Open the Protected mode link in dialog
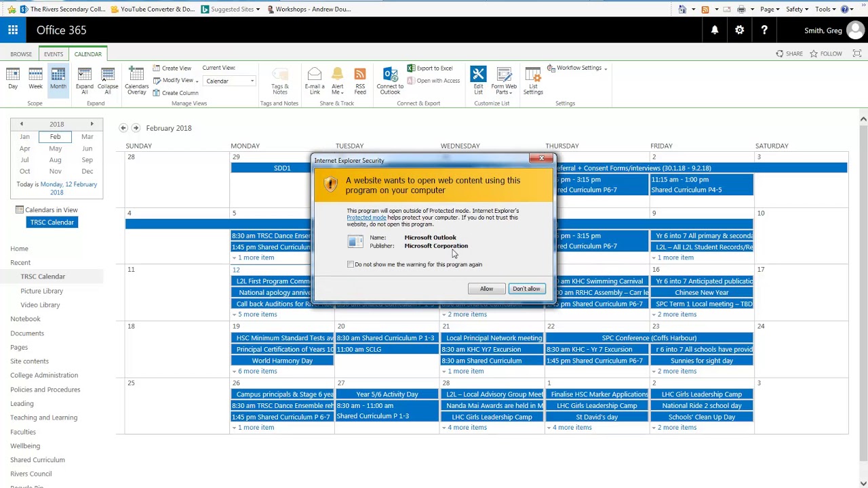 coord(366,218)
